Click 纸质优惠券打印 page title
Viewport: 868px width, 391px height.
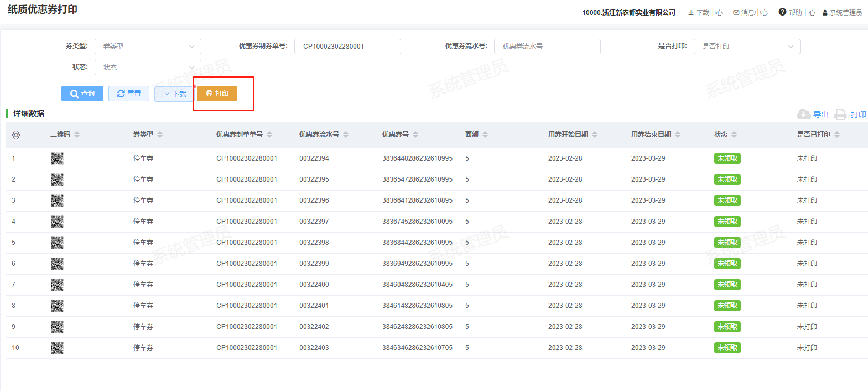point(43,10)
